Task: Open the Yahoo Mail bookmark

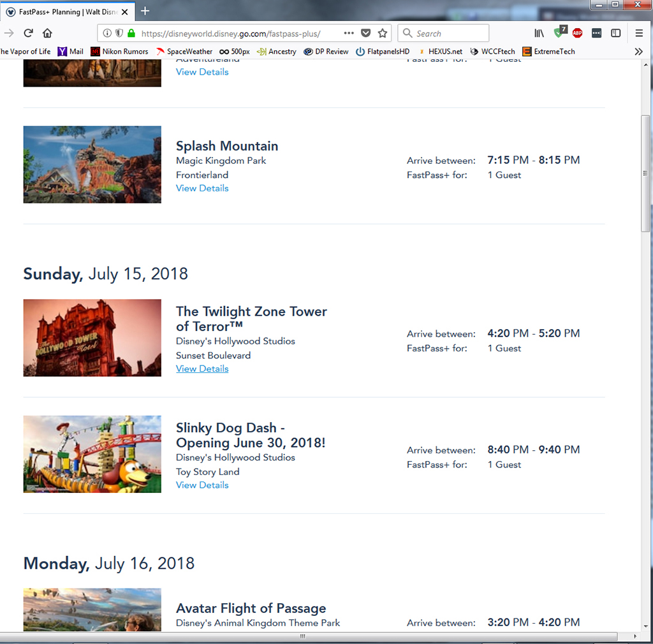Action: 70,51
